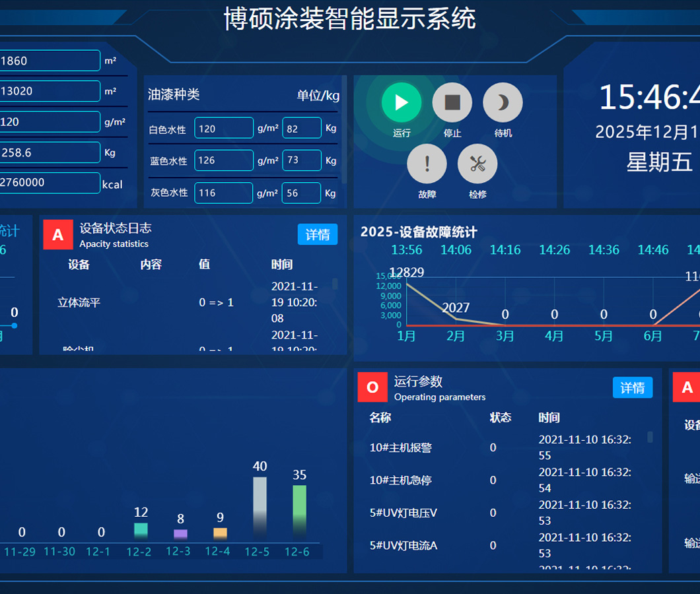This screenshot has height=594, width=700.
Task: Select the 14:36 time label in fault chart
Action: [604, 250]
